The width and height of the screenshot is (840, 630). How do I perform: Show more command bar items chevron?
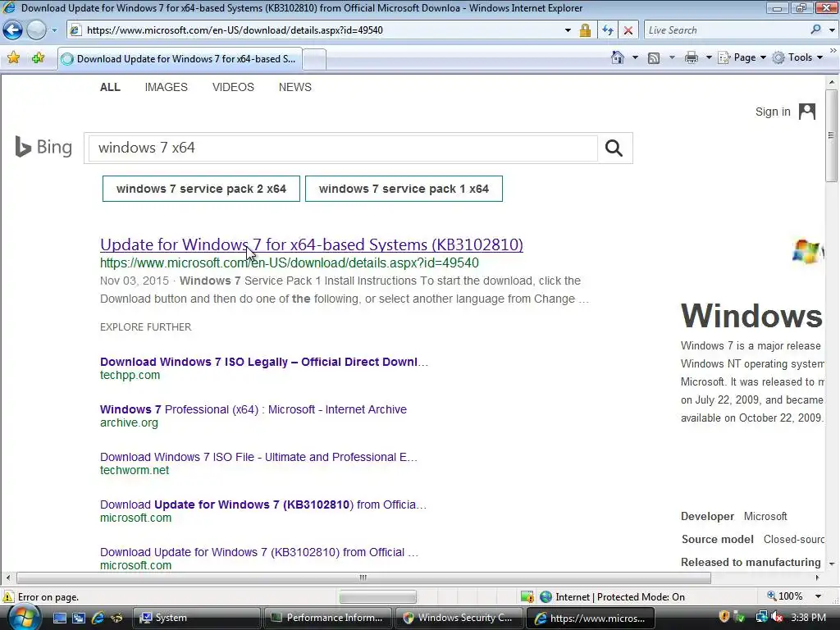click(x=833, y=50)
